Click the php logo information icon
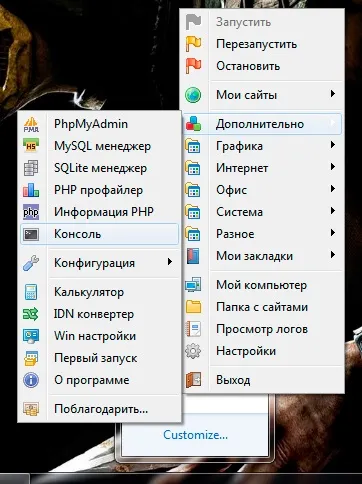Viewport: 362px width, 484px height. (x=31, y=212)
